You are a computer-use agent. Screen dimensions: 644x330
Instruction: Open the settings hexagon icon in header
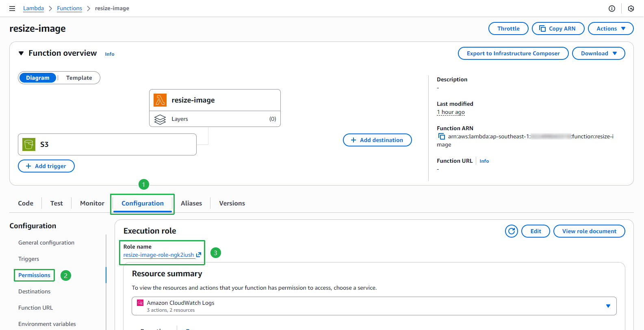(631, 9)
